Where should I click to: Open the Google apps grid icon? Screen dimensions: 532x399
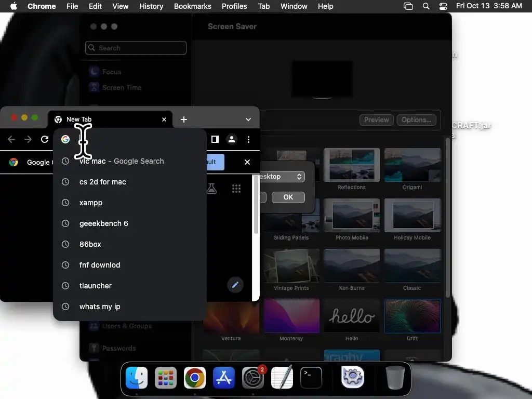pyautogui.click(x=236, y=188)
